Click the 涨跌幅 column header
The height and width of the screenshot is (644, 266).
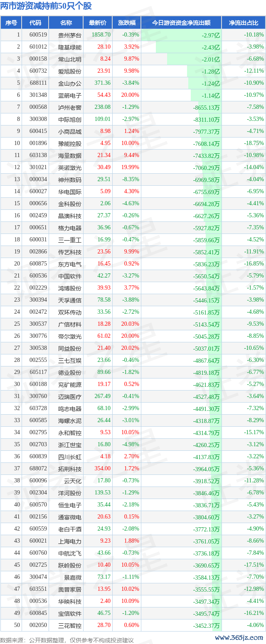pyautogui.click(x=127, y=23)
